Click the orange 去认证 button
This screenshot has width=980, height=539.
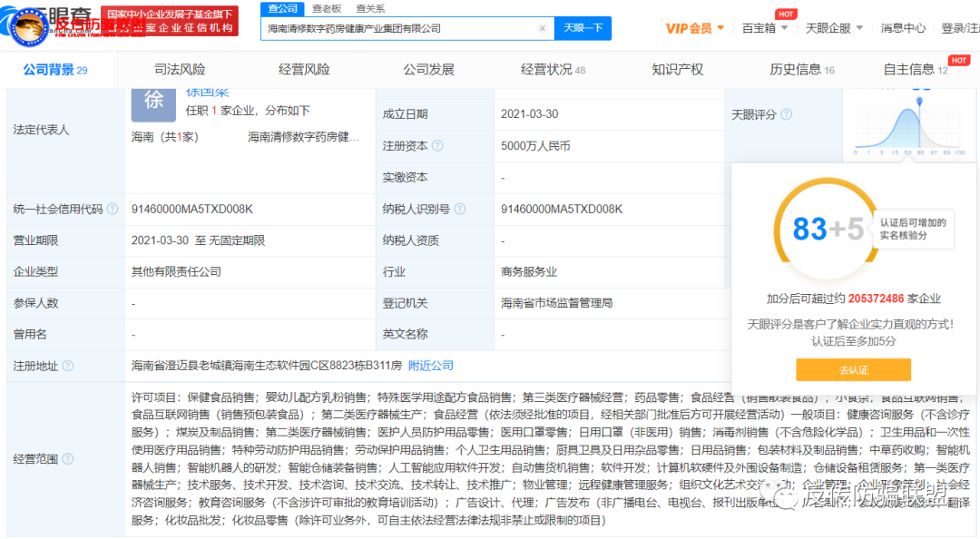point(853,369)
